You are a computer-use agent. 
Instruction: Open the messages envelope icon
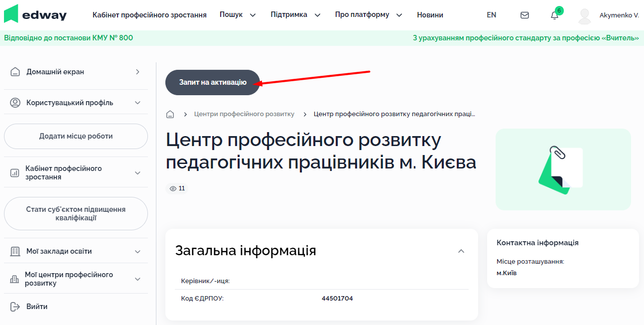coord(524,15)
